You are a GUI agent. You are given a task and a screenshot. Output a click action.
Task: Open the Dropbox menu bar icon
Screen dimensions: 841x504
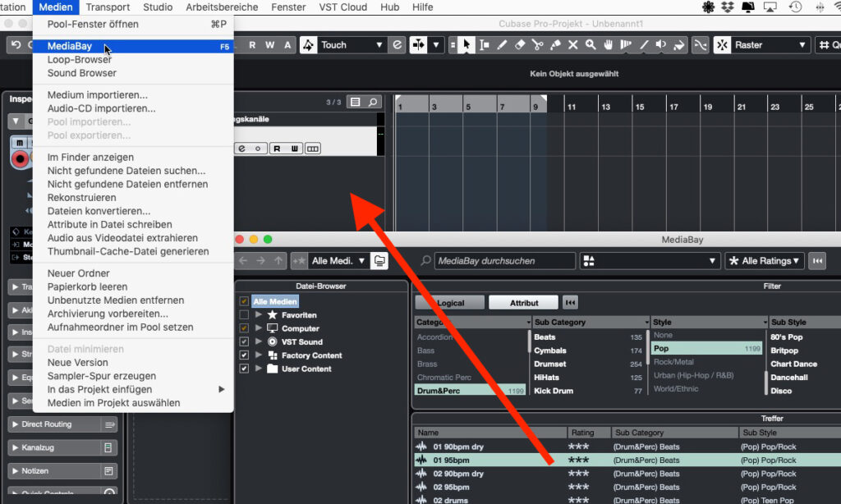pyautogui.click(x=728, y=7)
